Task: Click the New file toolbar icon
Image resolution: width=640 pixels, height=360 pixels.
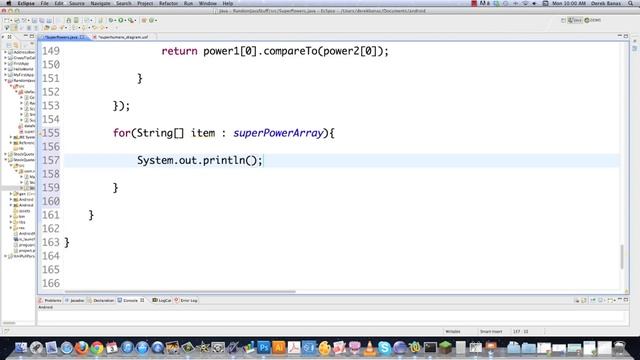Action: coord(7,20)
